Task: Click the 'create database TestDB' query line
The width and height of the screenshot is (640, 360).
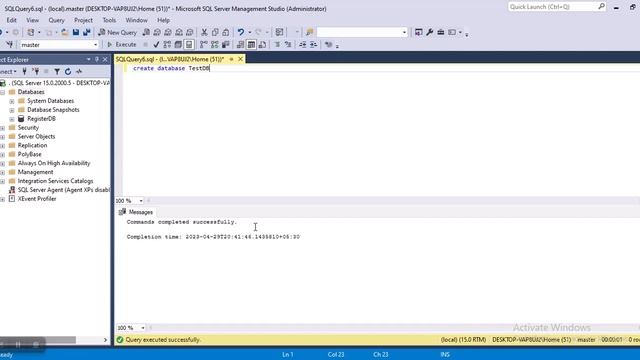Action: tap(171, 68)
